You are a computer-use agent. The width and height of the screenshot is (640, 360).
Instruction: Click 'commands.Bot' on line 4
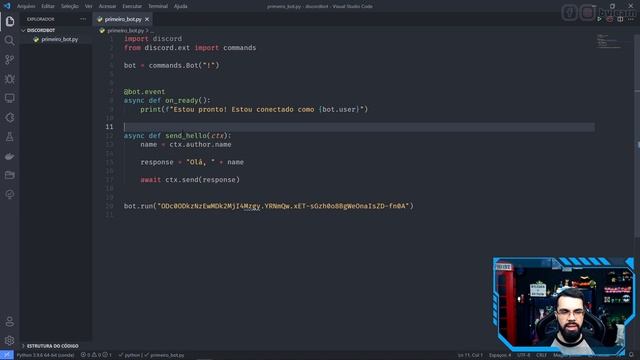[x=173, y=65]
